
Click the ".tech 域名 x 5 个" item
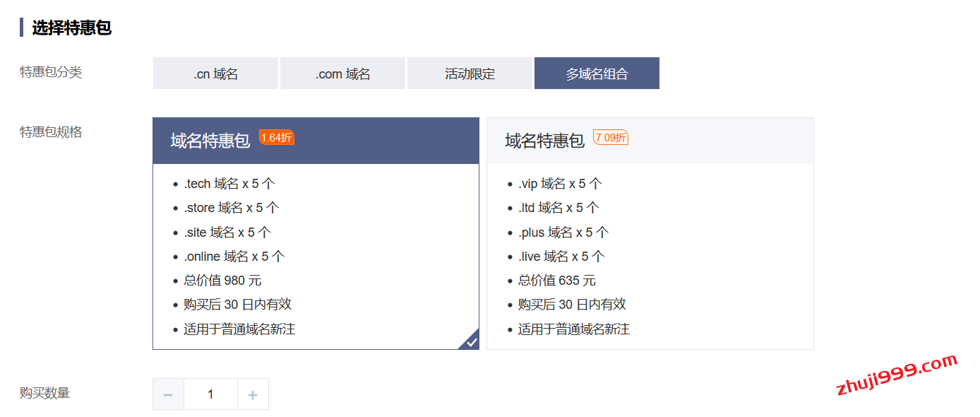pos(229,184)
